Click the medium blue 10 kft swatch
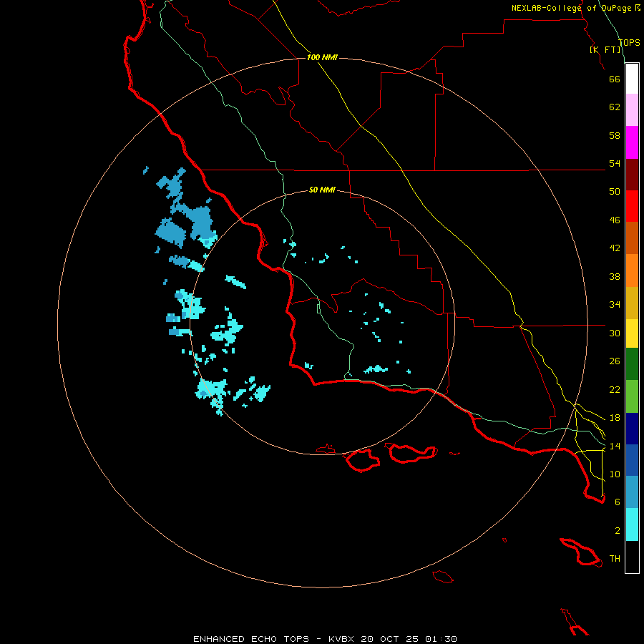The width and height of the screenshot is (644, 644). coord(632,460)
